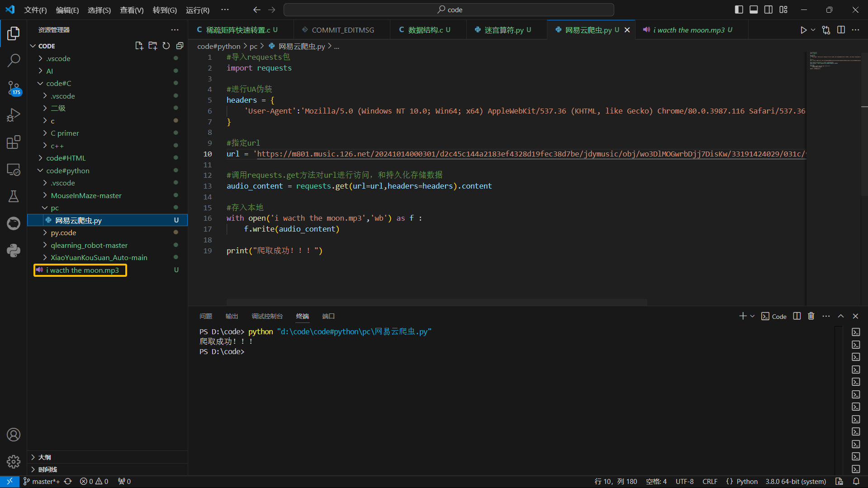
Task: Open the Extensions view
Action: pyautogui.click(x=14, y=142)
